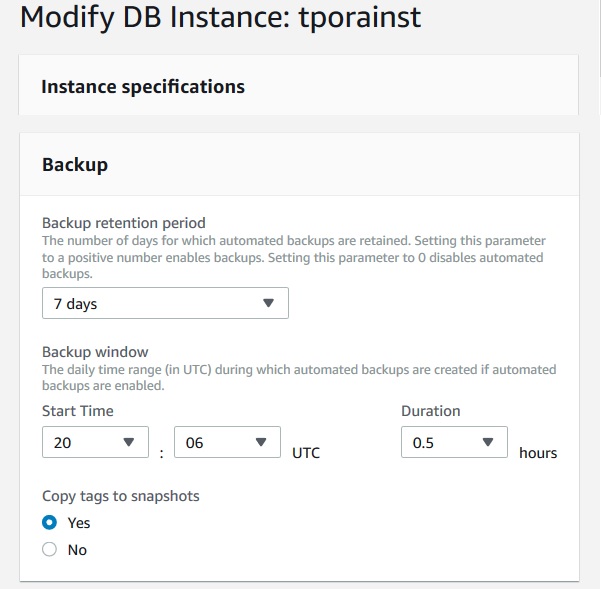Image resolution: width=601 pixels, height=589 pixels.
Task: Click the Yes option label text
Action: pos(79,523)
